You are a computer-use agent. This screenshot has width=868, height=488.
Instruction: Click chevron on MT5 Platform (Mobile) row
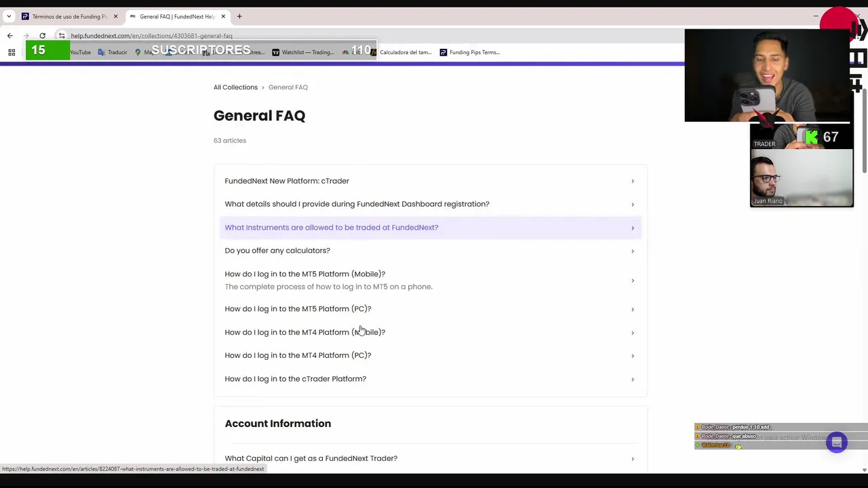(x=633, y=281)
